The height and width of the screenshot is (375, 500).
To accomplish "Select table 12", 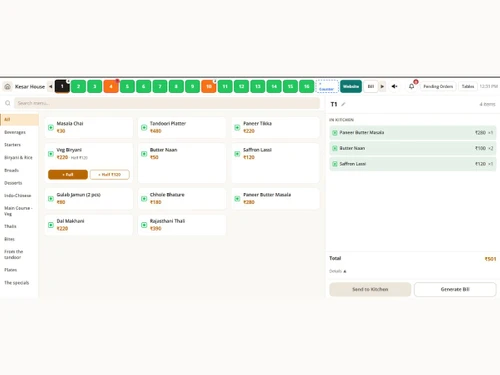I will click(x=241, y=86).
